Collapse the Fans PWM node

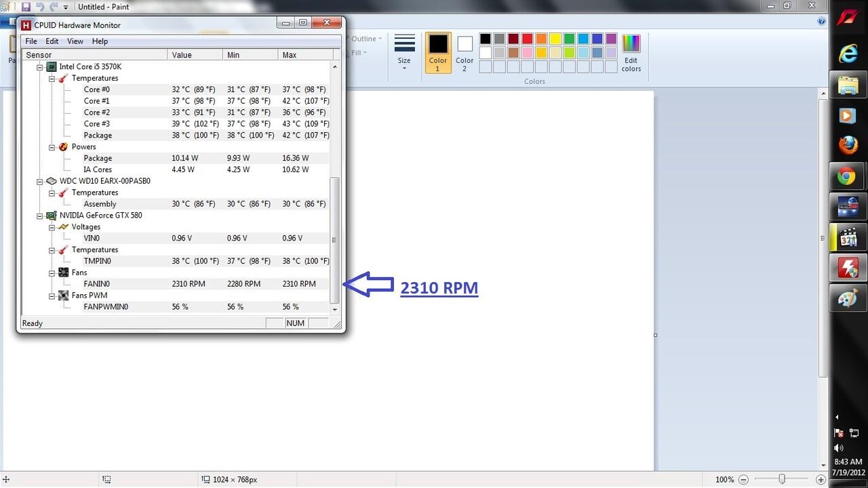[52, 296]
